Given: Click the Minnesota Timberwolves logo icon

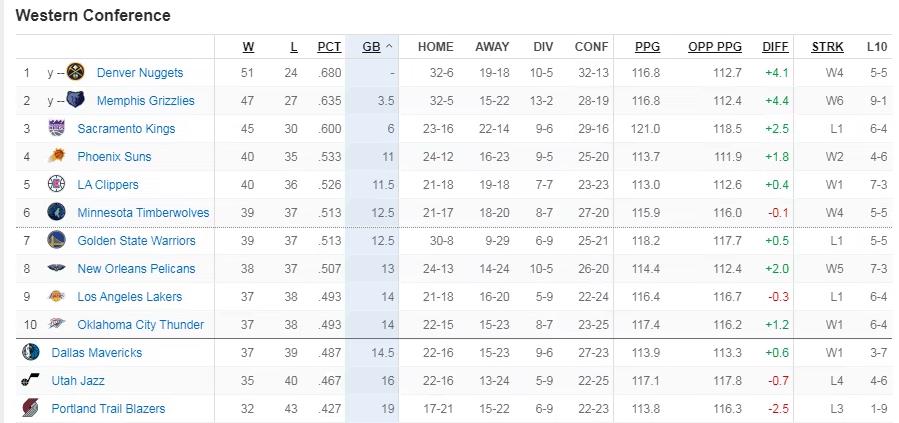Looking at the screenshot, I should click(x=56, y=212).
